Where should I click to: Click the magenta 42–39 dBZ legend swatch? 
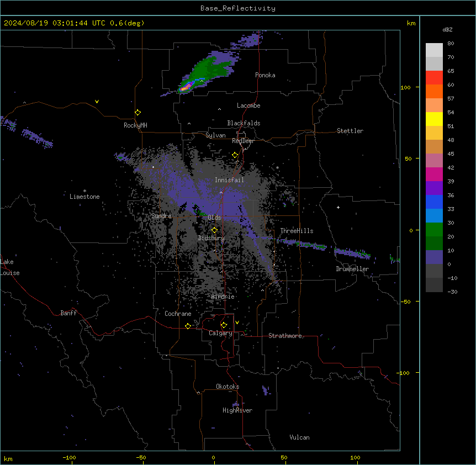(434, 175)
